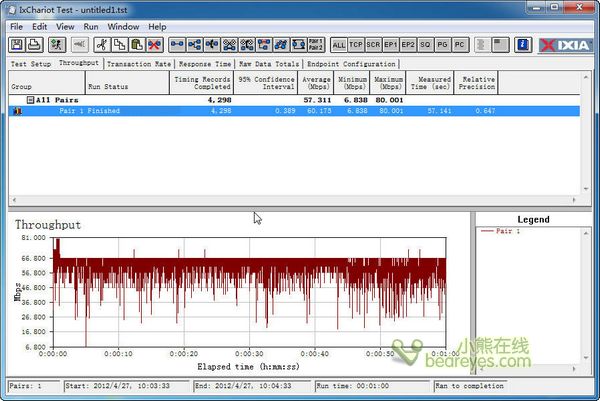Open the Window menu
600x401 pixels.
(x=123, y=27)
